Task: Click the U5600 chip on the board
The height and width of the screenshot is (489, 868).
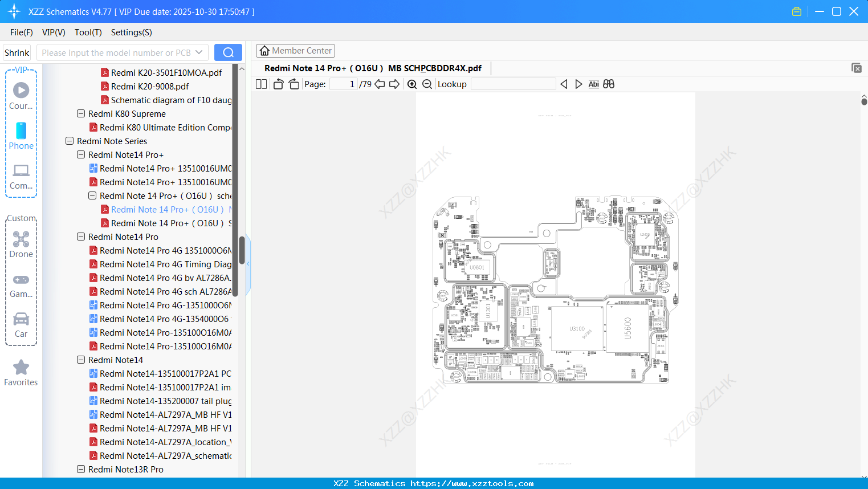Action: (x=627, y=329)
